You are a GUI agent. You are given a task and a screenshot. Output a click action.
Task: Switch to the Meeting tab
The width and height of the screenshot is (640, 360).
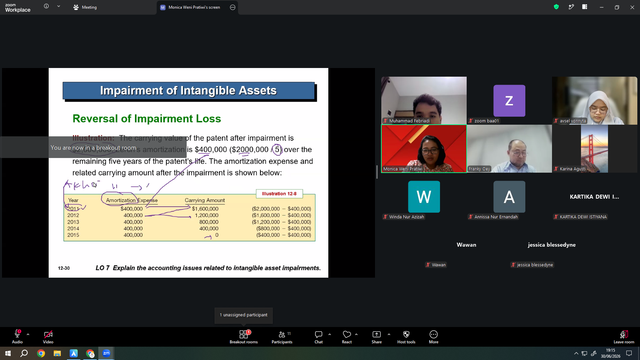85,7
